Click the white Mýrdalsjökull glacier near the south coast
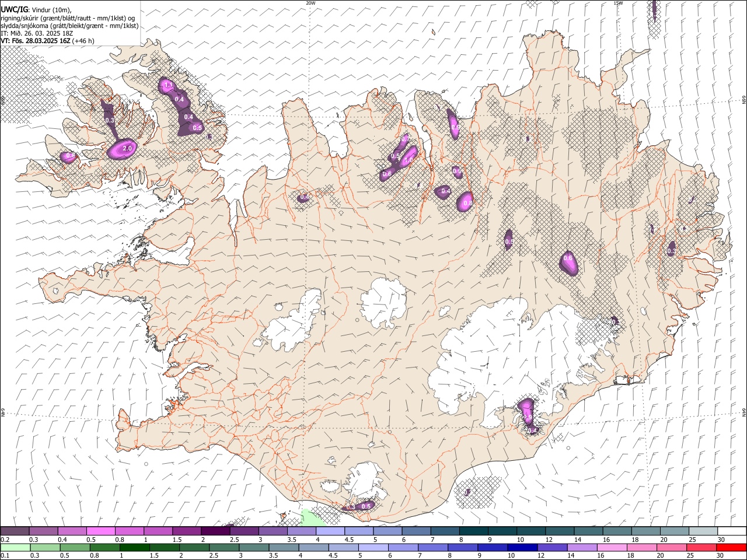Viewport: 747px width, 560px height. [365, 481]
